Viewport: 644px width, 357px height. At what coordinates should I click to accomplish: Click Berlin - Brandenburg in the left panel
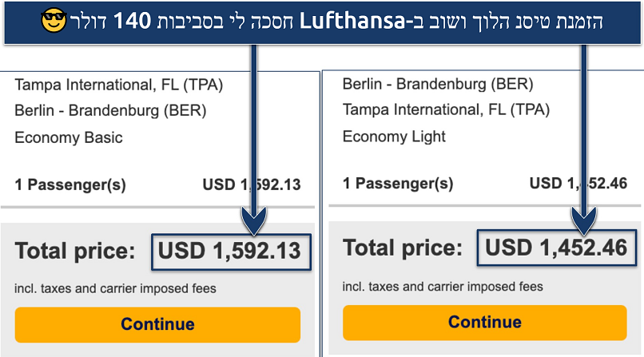click(110, 111)
